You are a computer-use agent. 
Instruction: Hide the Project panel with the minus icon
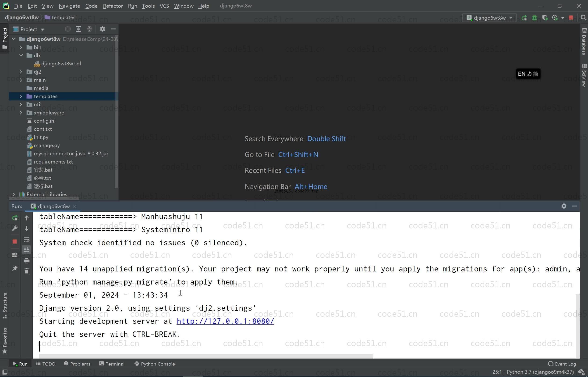tap(113, 29)
